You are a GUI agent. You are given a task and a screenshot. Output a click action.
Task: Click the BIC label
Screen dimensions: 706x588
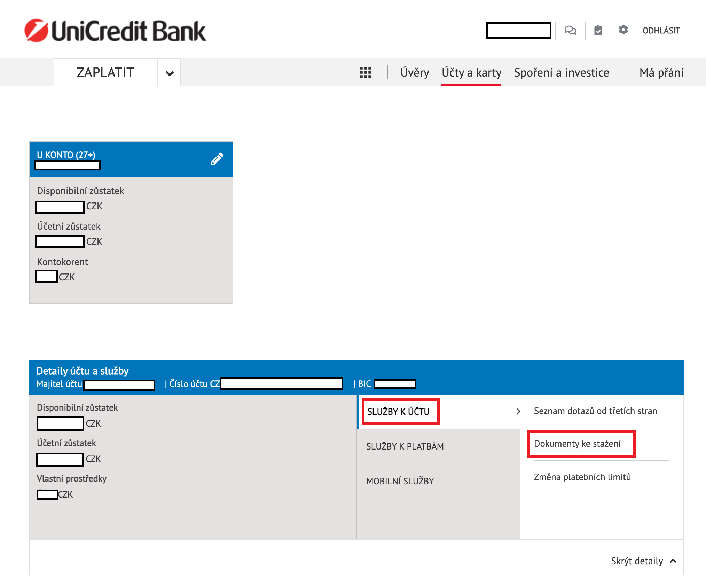tap(364, 384)
